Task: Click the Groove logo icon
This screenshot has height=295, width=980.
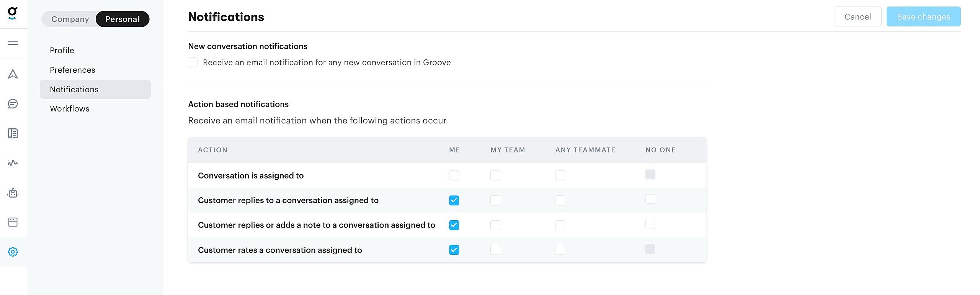Action: coord(13,13)
